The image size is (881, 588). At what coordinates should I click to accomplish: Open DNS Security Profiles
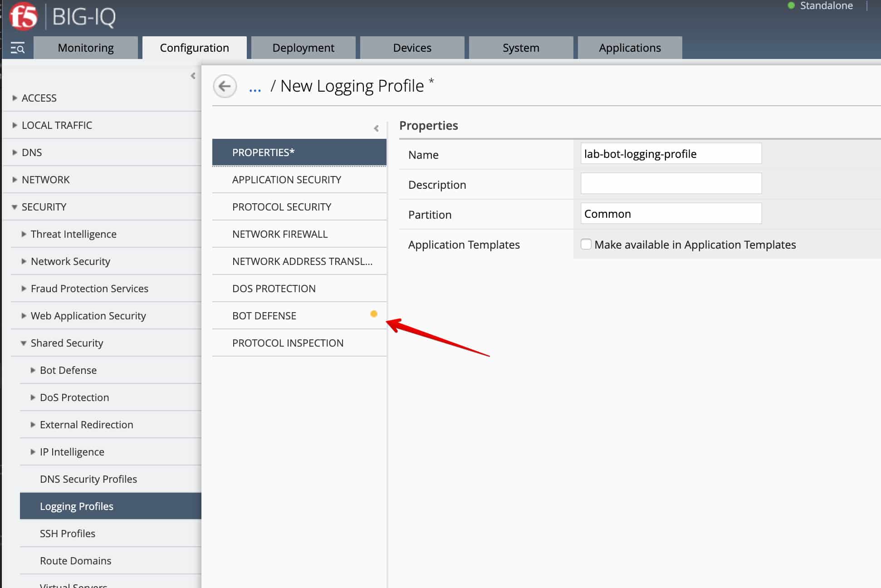111,479
